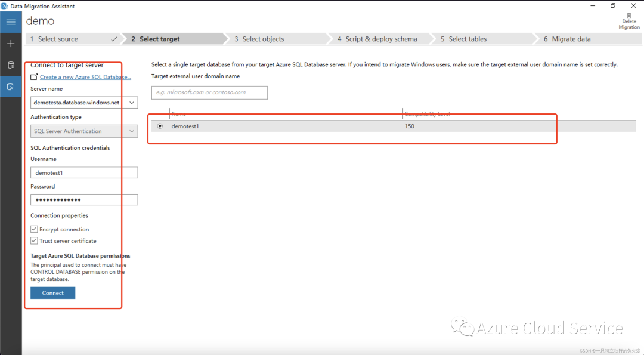Click the compatibility level value 150

click(x=410, y=126)
